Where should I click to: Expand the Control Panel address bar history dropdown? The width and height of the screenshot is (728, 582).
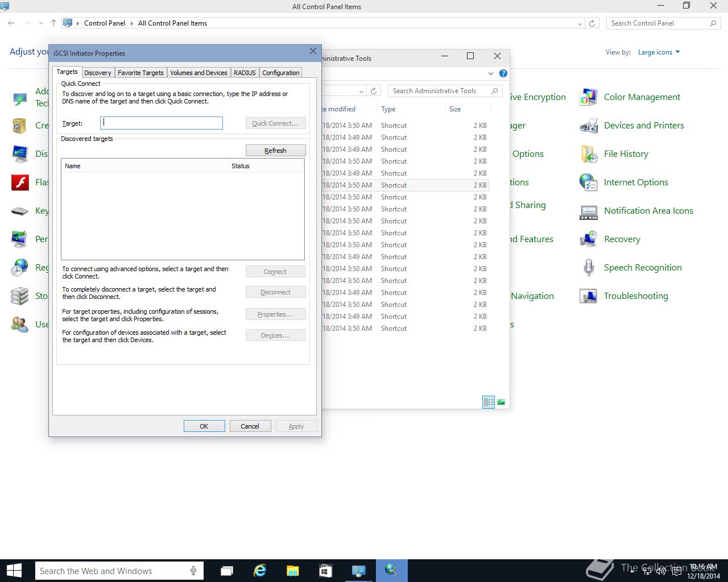pos(580,23)
